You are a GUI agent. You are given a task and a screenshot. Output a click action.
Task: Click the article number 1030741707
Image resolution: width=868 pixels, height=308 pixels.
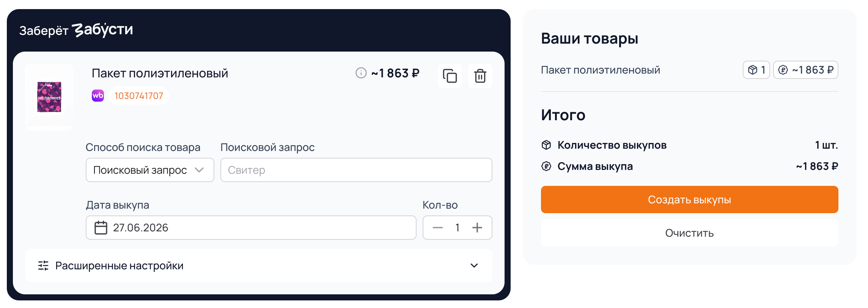coord(139,96)
